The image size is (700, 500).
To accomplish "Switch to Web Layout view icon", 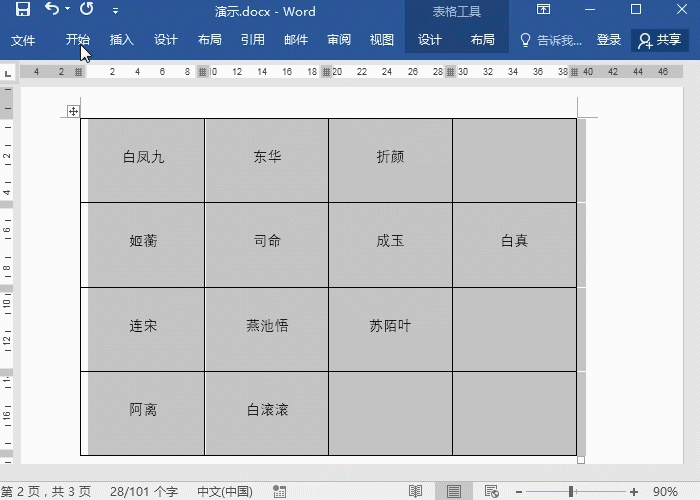I will click(492, 492).
